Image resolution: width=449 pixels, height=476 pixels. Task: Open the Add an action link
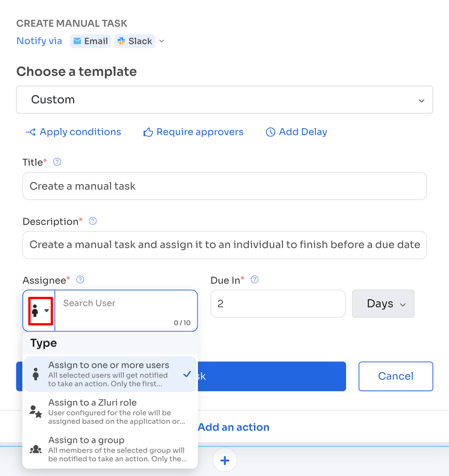click(233, 427)
